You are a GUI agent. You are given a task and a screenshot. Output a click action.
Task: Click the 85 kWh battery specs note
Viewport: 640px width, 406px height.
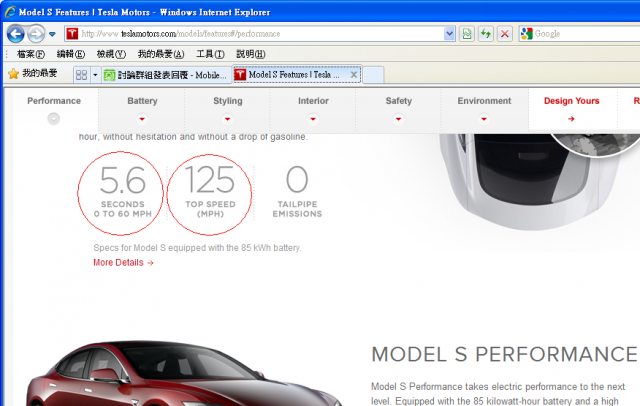click(x=197, y=248)
